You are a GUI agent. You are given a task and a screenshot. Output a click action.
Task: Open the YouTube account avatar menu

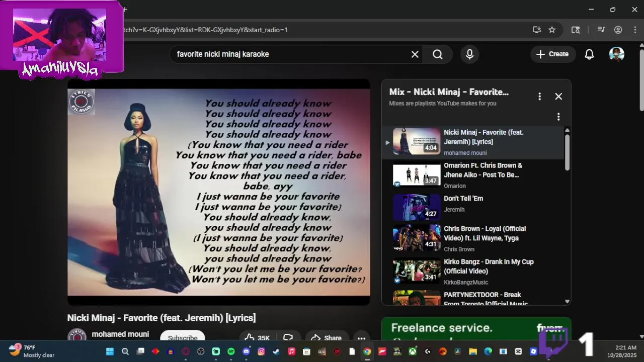616,54
